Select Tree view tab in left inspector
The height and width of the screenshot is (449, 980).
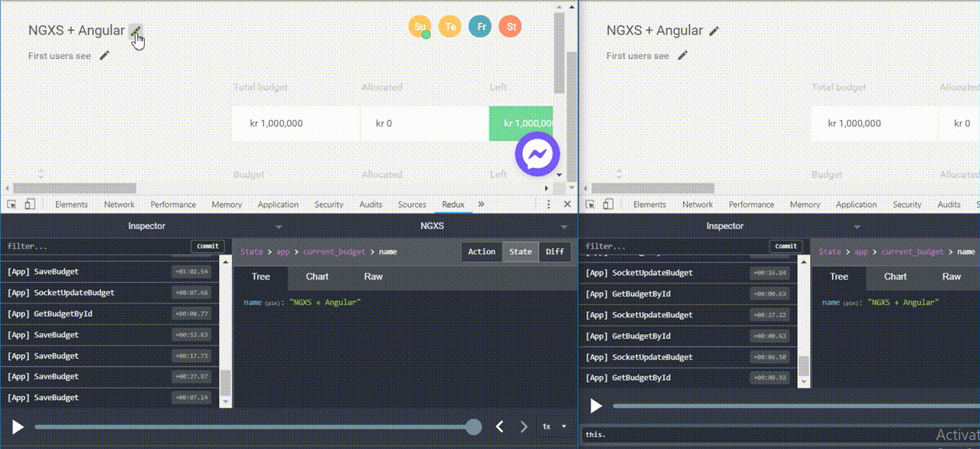pos(260,277)
